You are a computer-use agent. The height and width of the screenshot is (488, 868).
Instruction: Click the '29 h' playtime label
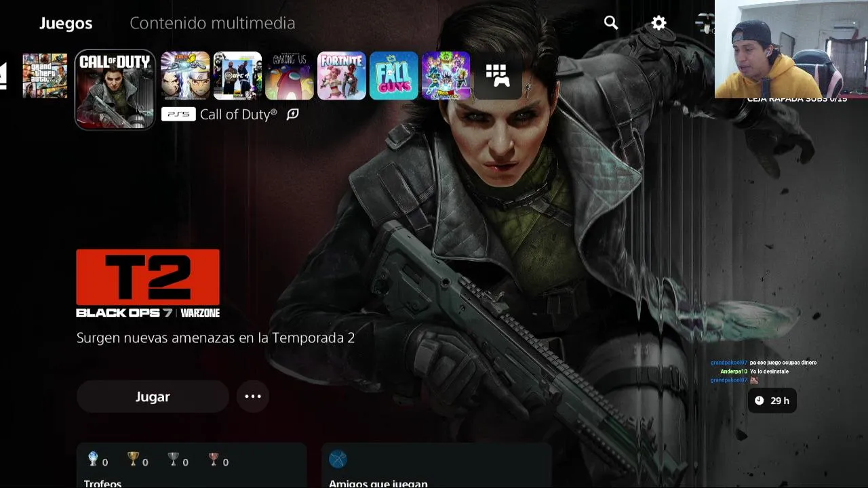tap(780, 401)
